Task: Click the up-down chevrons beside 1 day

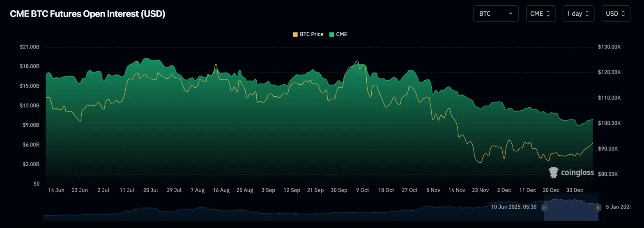Action: tap(587, 14)
